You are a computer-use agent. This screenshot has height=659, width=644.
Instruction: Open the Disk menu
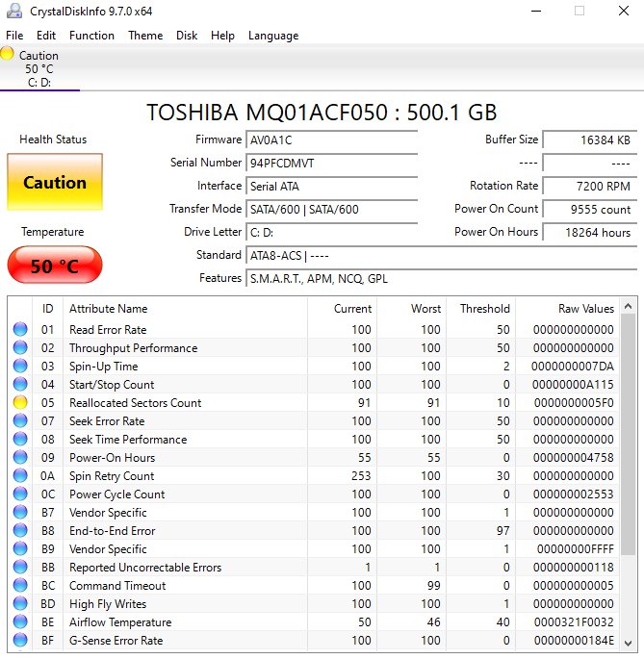pos(187,36)
